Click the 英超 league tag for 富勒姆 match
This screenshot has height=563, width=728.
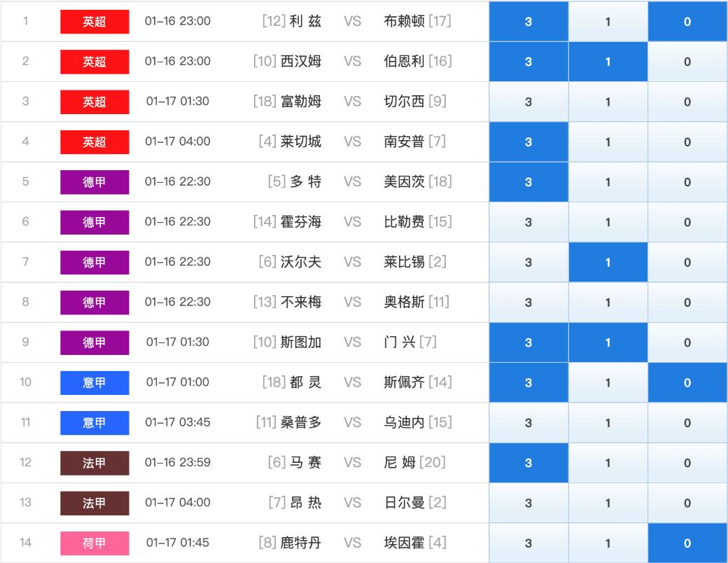[94, 102]
